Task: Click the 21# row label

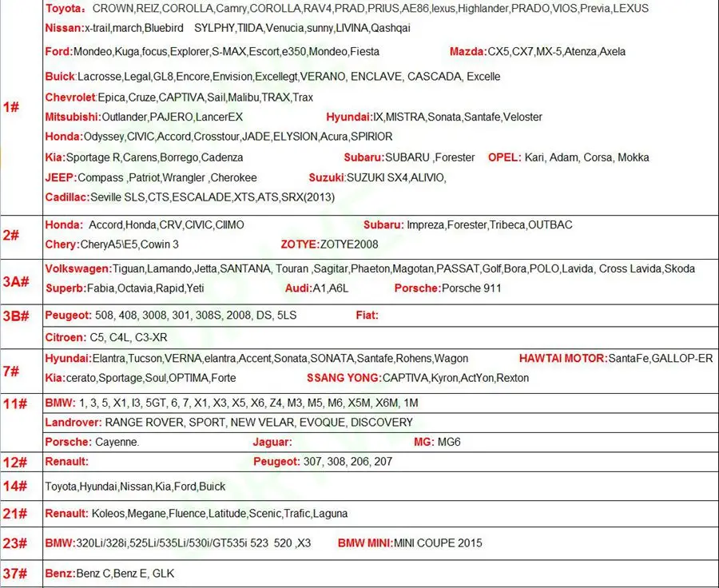Action: pyautogui.click(x=14, y=514)
